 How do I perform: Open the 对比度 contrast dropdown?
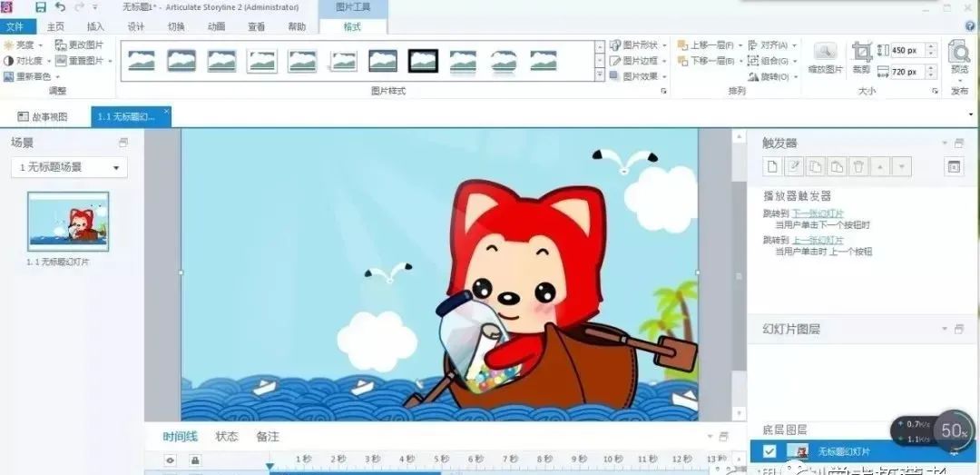[27, 61]
